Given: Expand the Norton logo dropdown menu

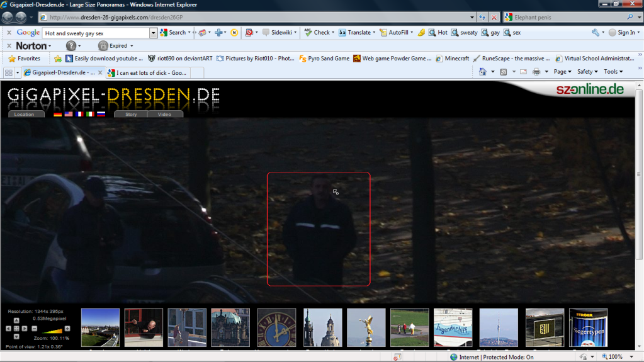Looking at the screenshot, I should point(50,46).
